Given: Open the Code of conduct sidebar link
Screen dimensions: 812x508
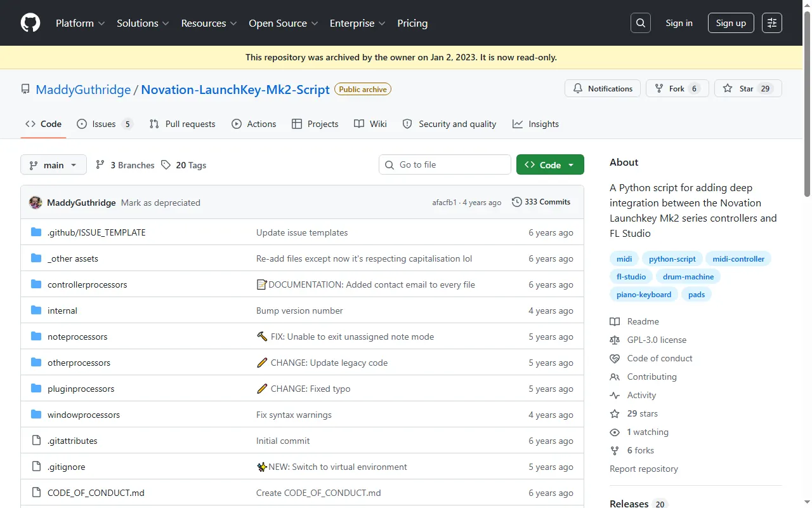Looking at the screenshot, I should (660, 358).
